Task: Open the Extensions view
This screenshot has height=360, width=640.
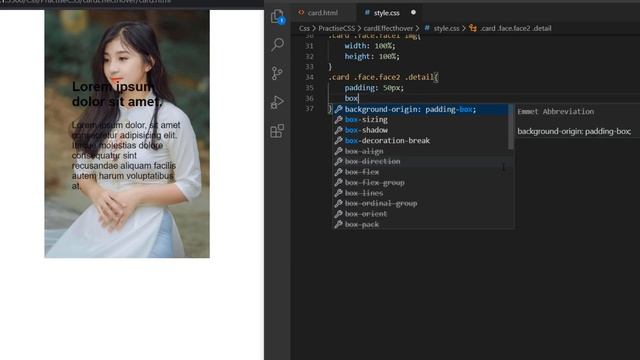Action: tap(277, 131)
